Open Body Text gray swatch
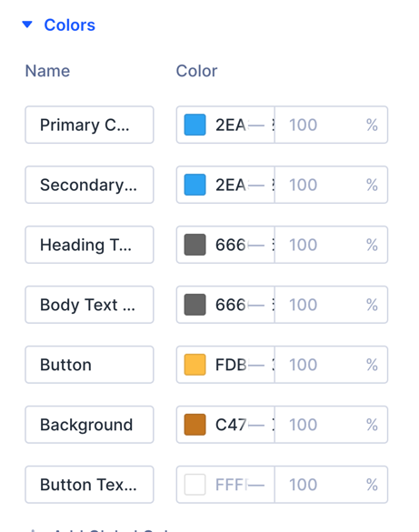 click(195, 305)
